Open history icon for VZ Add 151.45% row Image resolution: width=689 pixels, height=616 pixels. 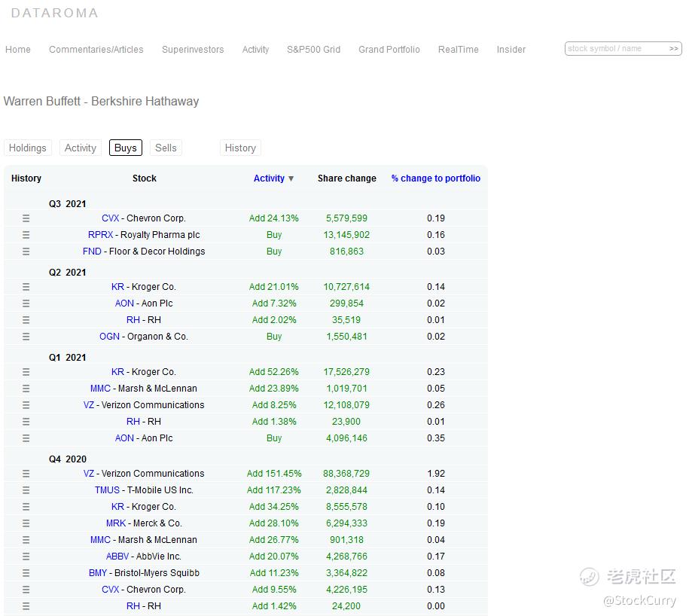[26, 474]
